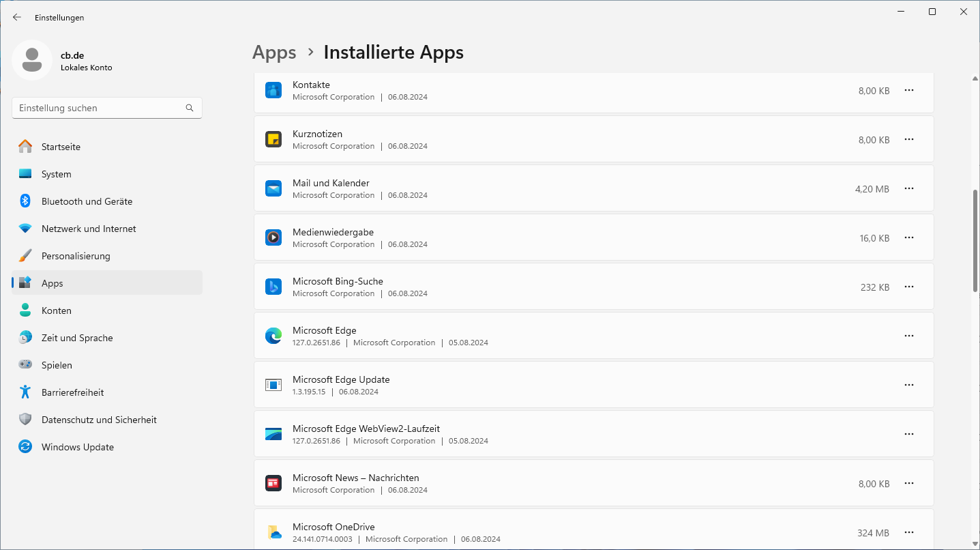
Task: Open Windows Update settings section
Action: click(x=78, y=447)
